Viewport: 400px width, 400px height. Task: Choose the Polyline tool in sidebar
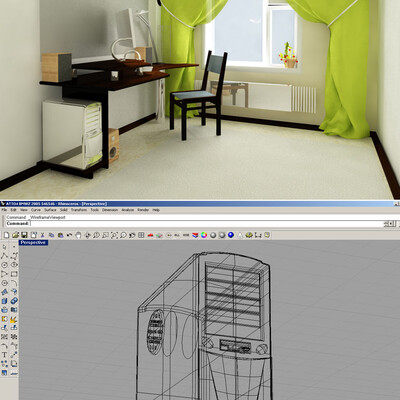tap(5, 256)
